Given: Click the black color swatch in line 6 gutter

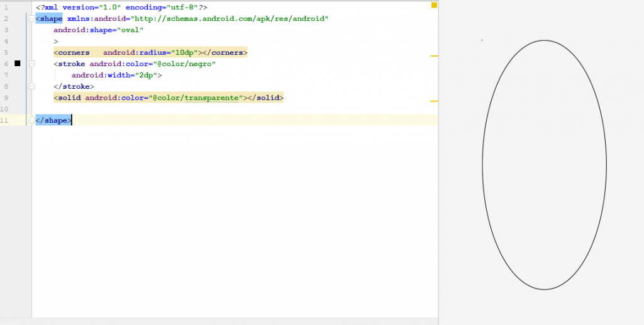Looking at the screenshot, I should pyautogui.click(x=17, y=64).
